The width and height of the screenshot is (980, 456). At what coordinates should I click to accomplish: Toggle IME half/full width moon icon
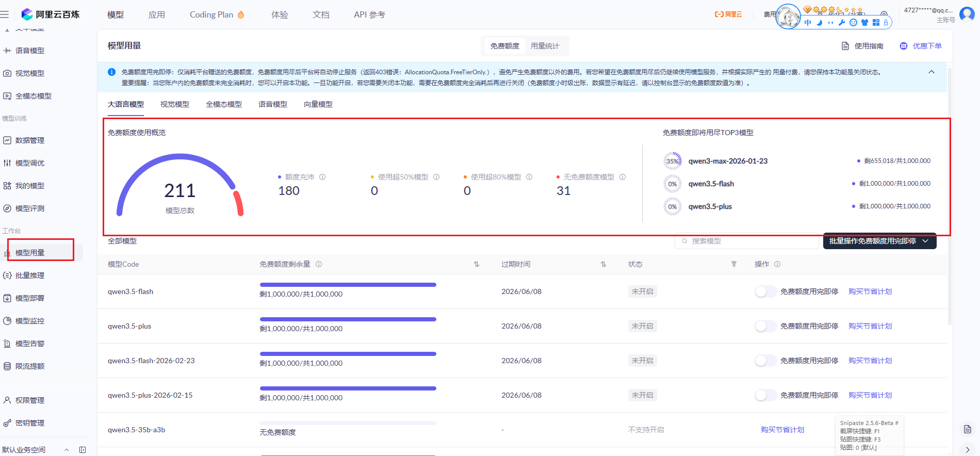click(x=819, y=23)
